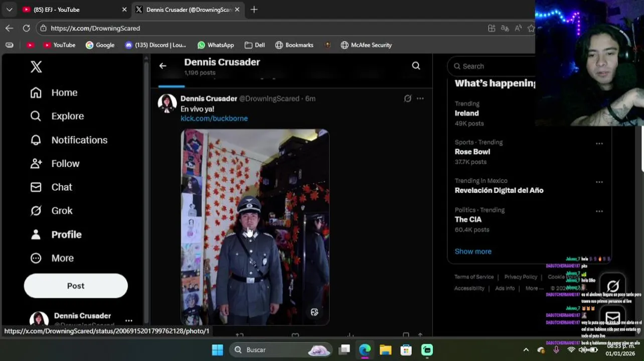The width and height of the screenshot is (644, 361).
Task: Open options for Rose Bowl trend
Action: [599, 143]
